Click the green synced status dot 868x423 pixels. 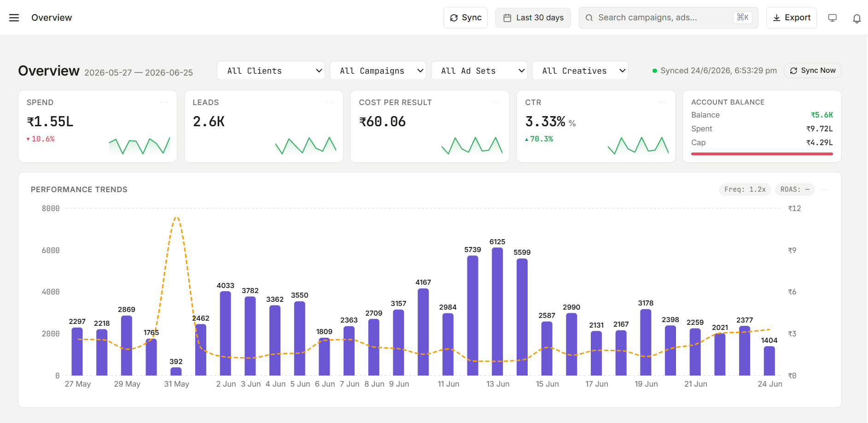click(x=655, y=70)
